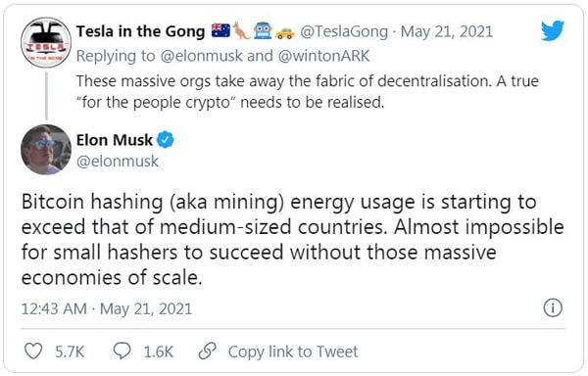This screenshot has height=376, width=588.
Task: Click the Bitcoin hashing tweet text
Action: (x=292, y=240)
